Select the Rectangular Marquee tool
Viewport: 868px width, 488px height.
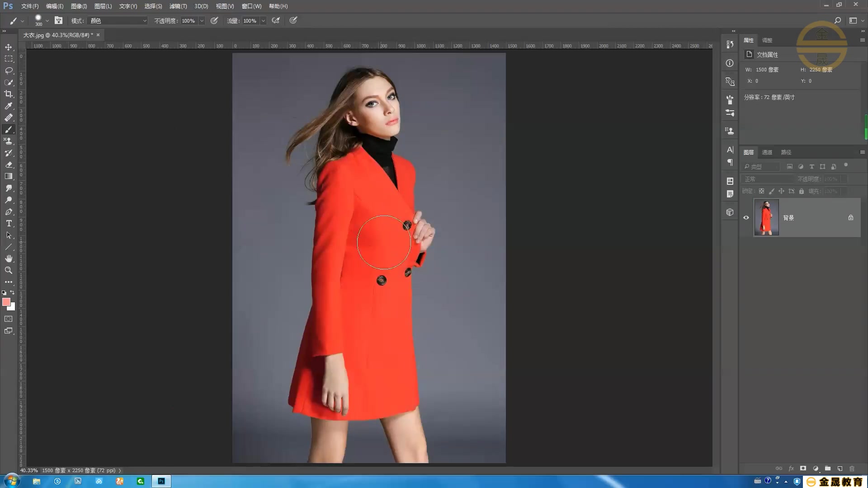click(x=9, y=59)
